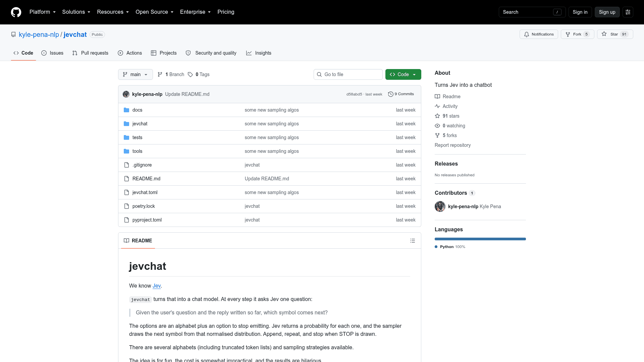
Task: Open the Actions tab
Action: [130, 53]
